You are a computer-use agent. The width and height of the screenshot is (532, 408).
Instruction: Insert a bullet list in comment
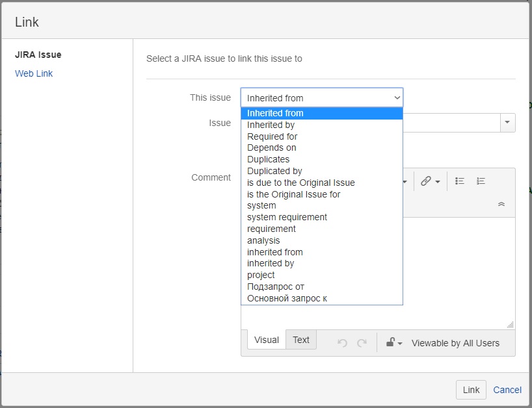pyautogui.click(x=459, y=181)
